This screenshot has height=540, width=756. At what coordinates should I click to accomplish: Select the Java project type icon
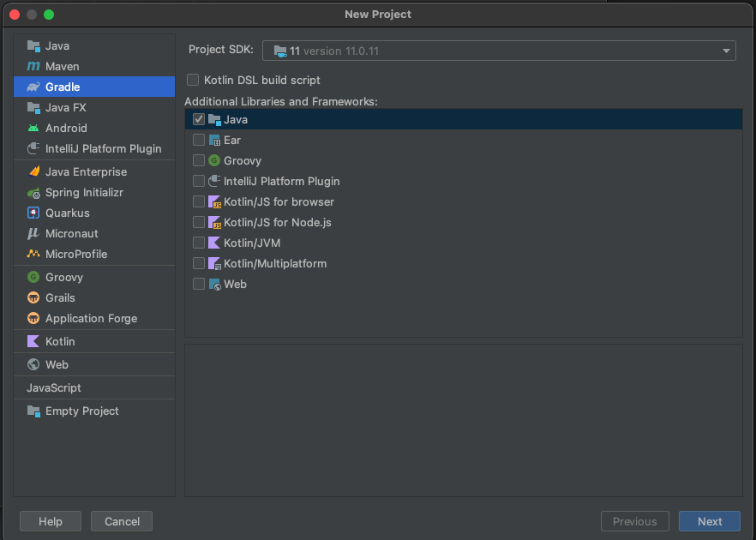coord(33,45)
